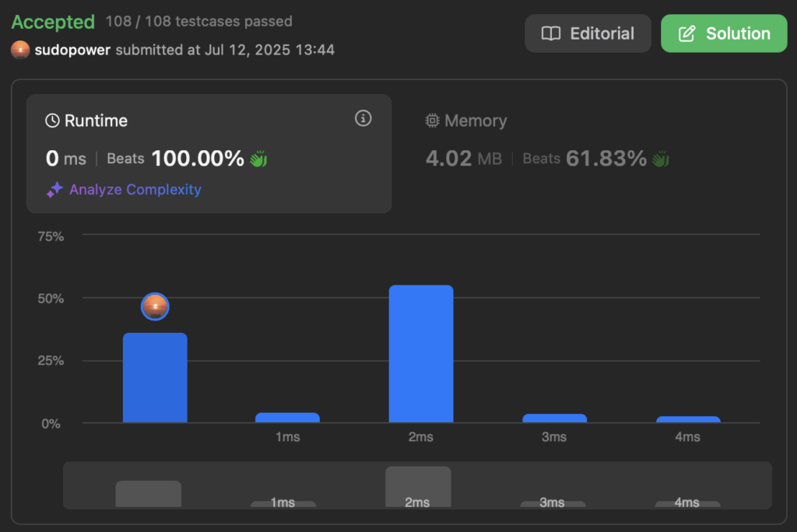Click the '75%' axis label
Screen dimensions: 797x532
pyautogui.click(x=51, y=236)
